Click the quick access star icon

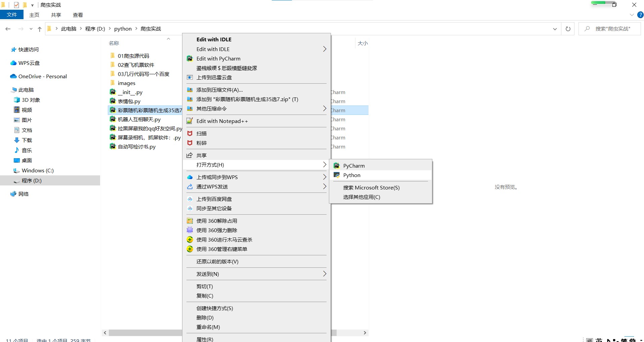(x=14, y=49)
